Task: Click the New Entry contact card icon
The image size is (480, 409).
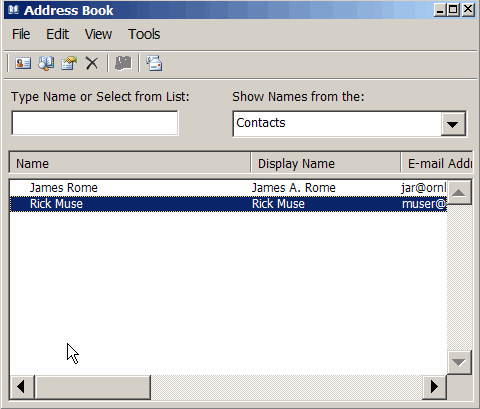Action: click(23, 63)
